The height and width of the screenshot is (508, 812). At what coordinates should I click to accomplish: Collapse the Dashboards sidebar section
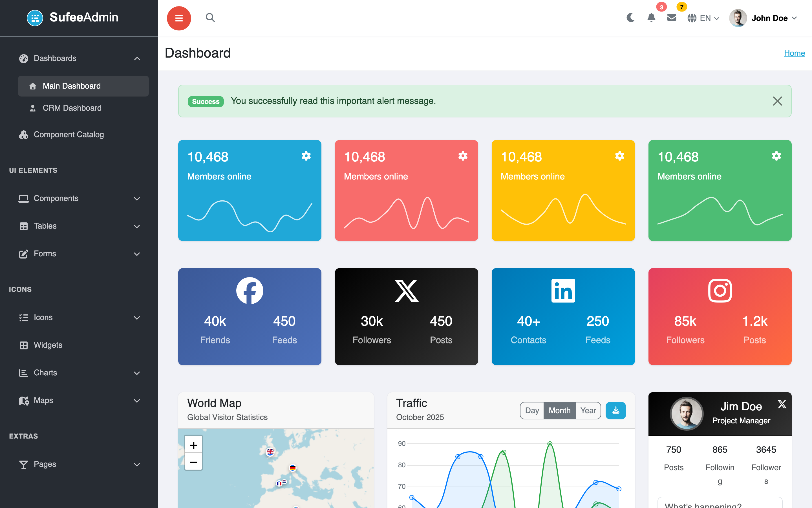(x=79, y=58)
